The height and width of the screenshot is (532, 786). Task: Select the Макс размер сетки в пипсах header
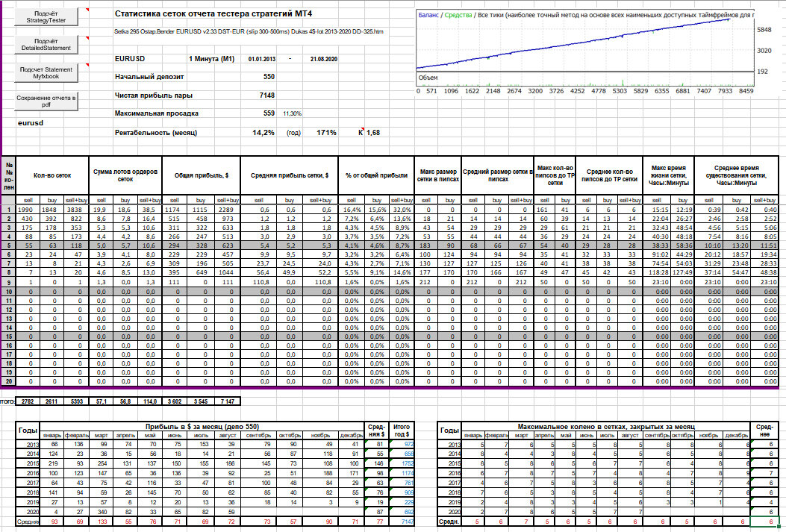[437, 175]
